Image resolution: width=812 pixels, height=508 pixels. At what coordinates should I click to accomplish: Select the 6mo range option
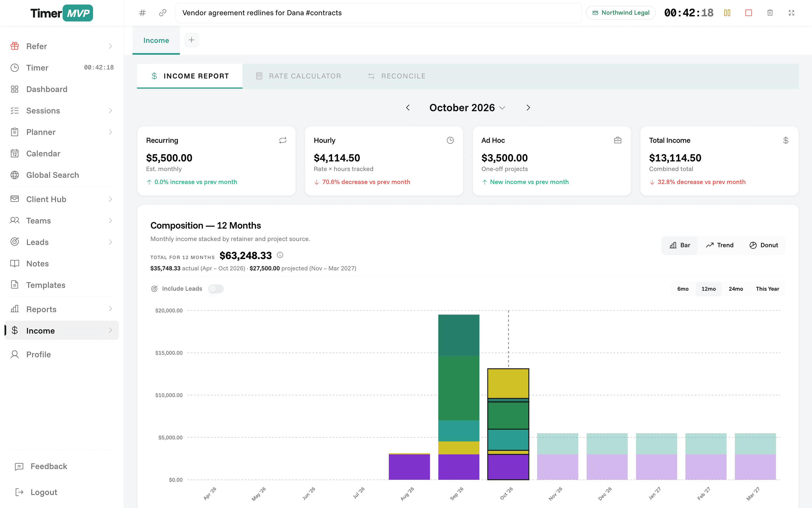click(x=683, y=289)
